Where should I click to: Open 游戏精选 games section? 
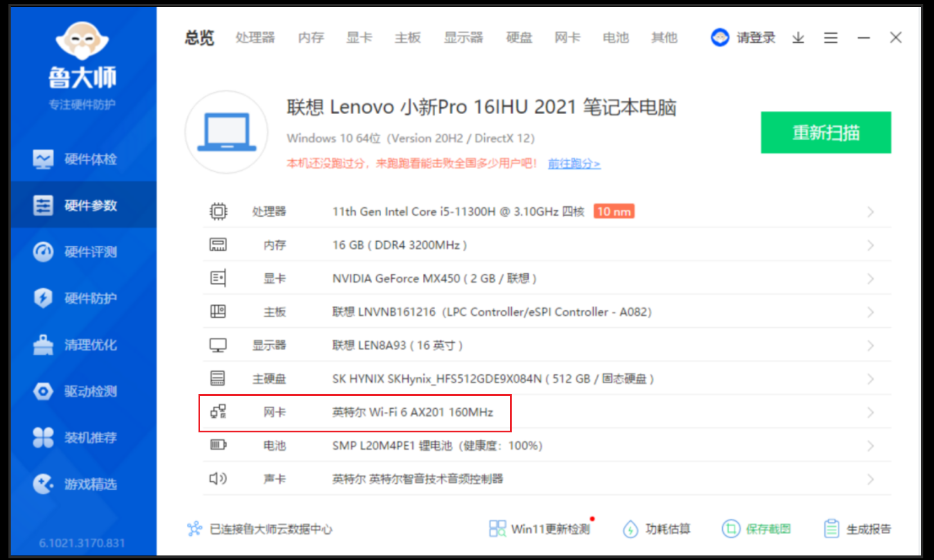pyautogui.click(x=83, y=484)
